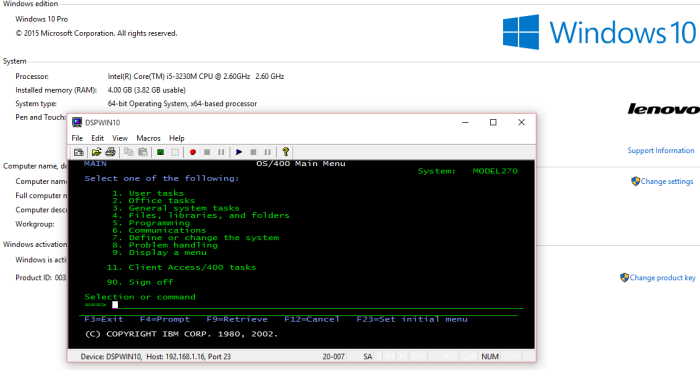Click the pause button beside the red record dot
The width and height of the screenshot is (700, 370).
(221, 152)
